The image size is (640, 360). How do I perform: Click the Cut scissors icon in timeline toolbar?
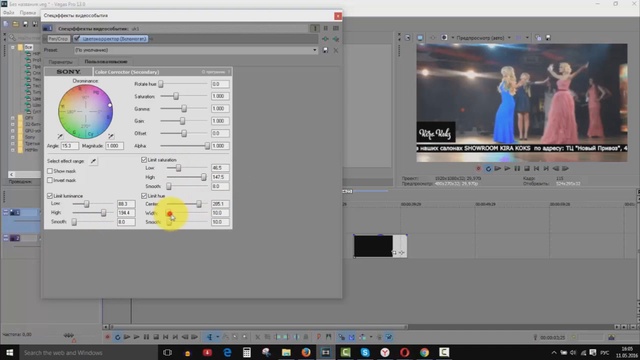[x=258, y=337]
